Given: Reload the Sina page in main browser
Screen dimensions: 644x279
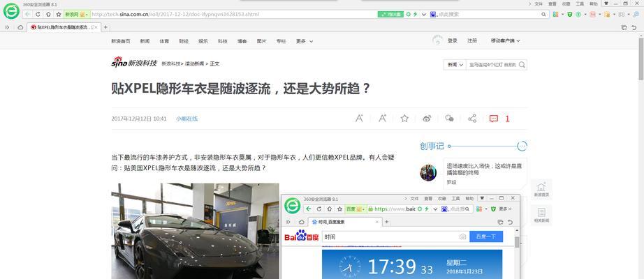Looking at the screenshot, I should [38, 14].
